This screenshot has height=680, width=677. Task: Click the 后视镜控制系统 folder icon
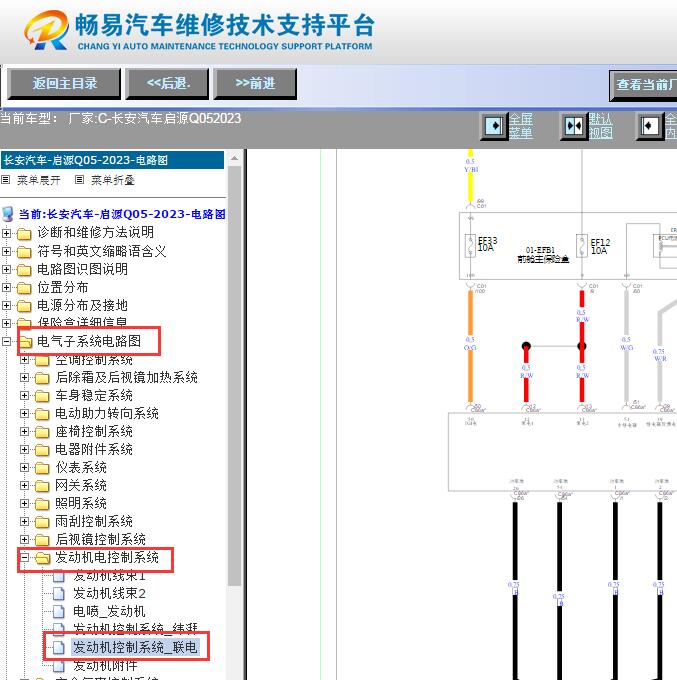click(42, 540)
